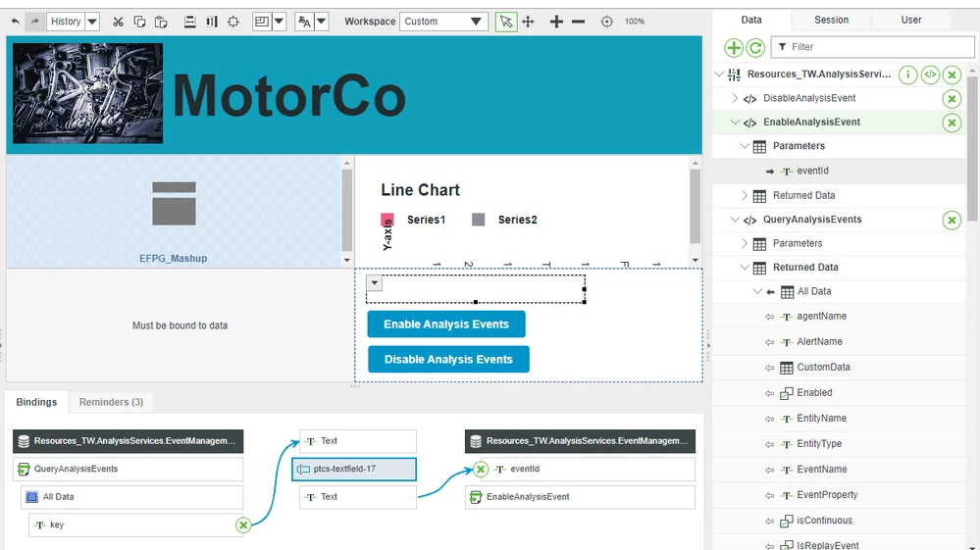Image resolution: width=980 pixels, height=550 pixels.
Task: Collapse EnableAnalysisEvent Parameters node
Action: point(745,145)
